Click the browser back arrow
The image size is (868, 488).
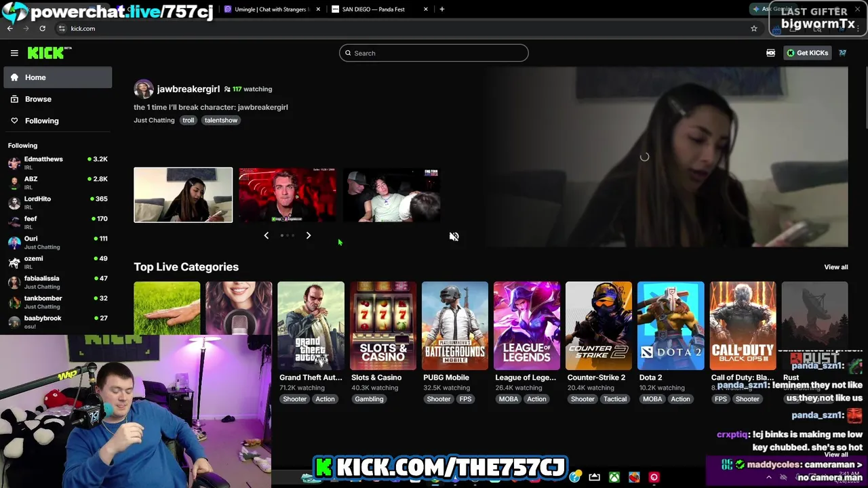pos(10,28)
